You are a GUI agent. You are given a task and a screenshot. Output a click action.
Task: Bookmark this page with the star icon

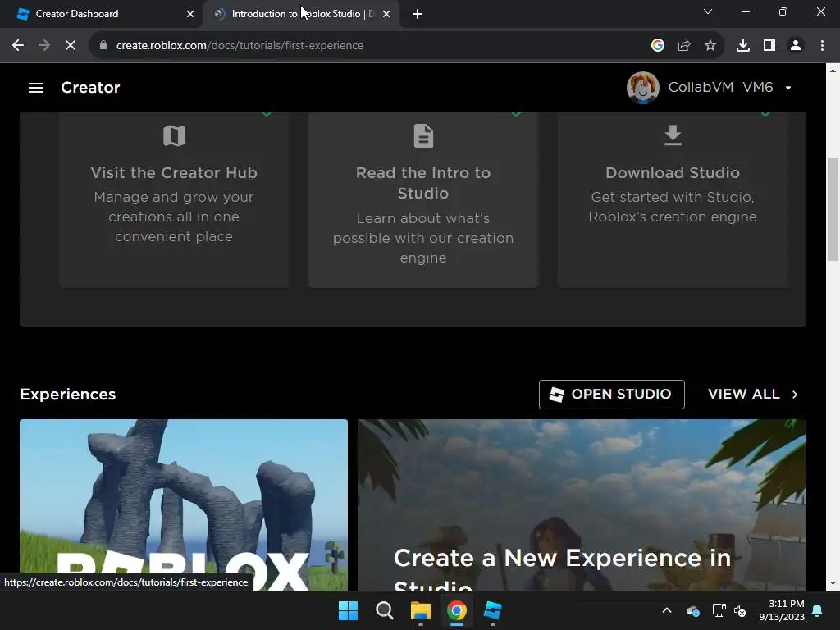click(x=710, y=46)
